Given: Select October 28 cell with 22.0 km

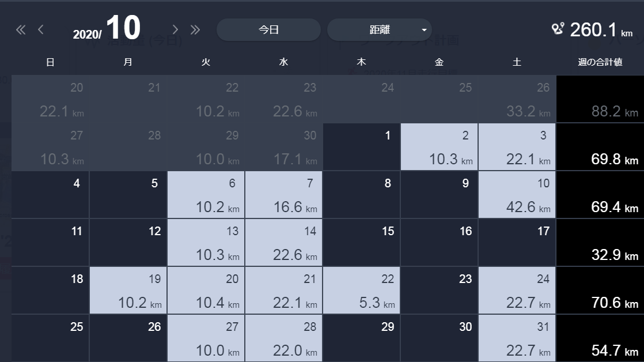Looking at the screenshot, I should [x=283, y=338].
